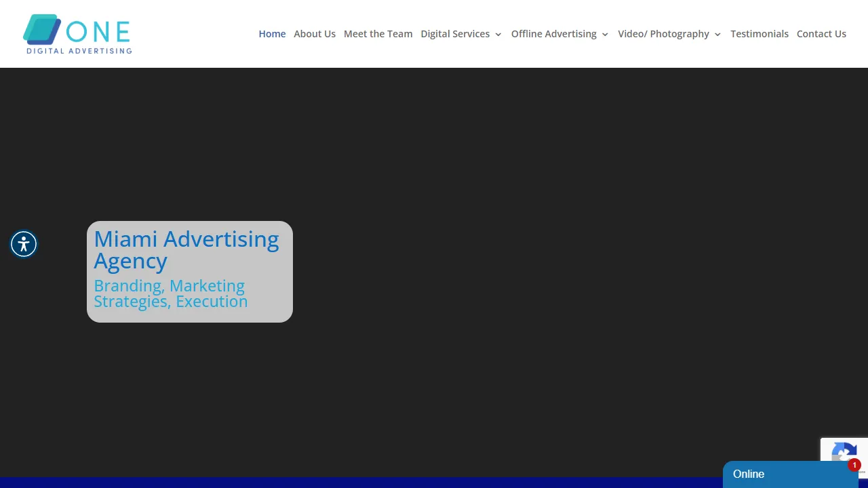This screenshot has height=488, width=868.
Task: Click the Branding, Marketing Strategies subtitle
Action: pos(170,293)
